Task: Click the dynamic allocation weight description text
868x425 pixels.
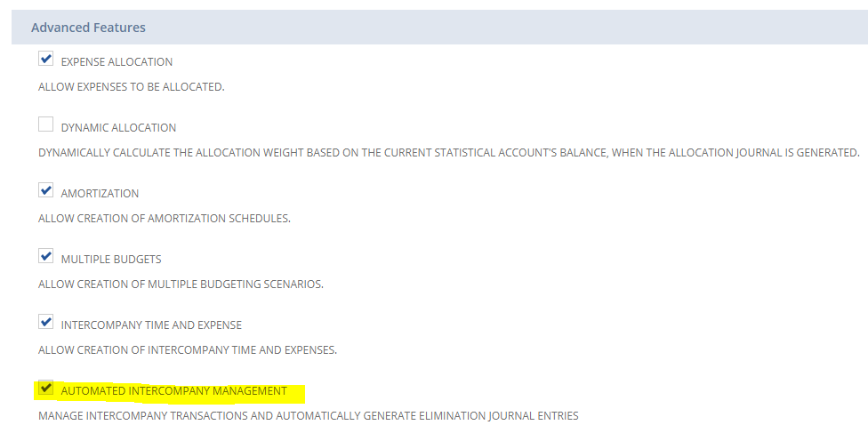Action: coord(448,153)
